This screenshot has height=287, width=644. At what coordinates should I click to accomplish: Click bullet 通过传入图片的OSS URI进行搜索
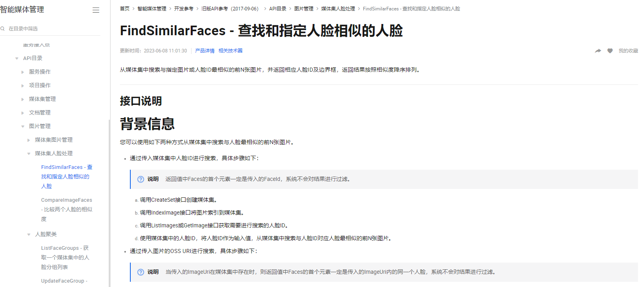pyautogui.click(x=195, y=251)
